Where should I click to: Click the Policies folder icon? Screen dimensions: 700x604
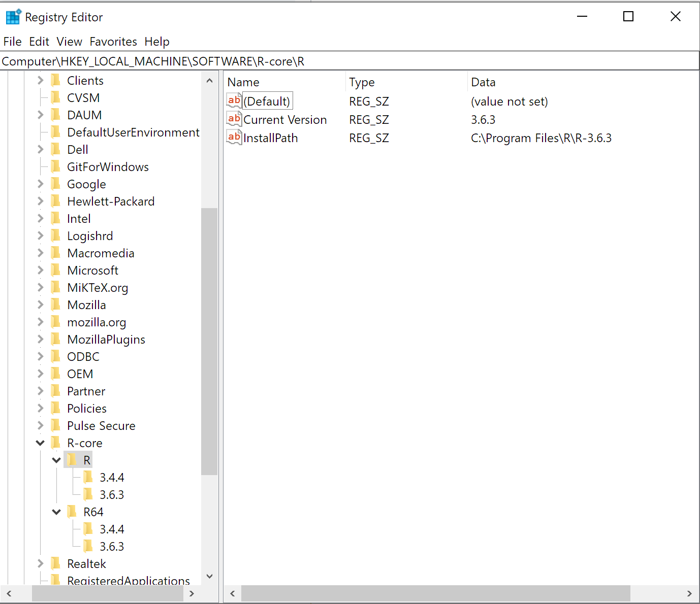[56, 408]
